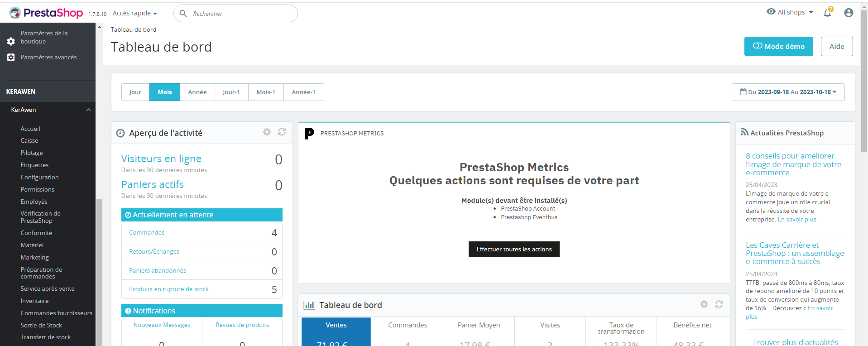The width and height of the screenshot is (868, 346).
Task: Open Caisse in the sidebar
Action: (29, 140)
